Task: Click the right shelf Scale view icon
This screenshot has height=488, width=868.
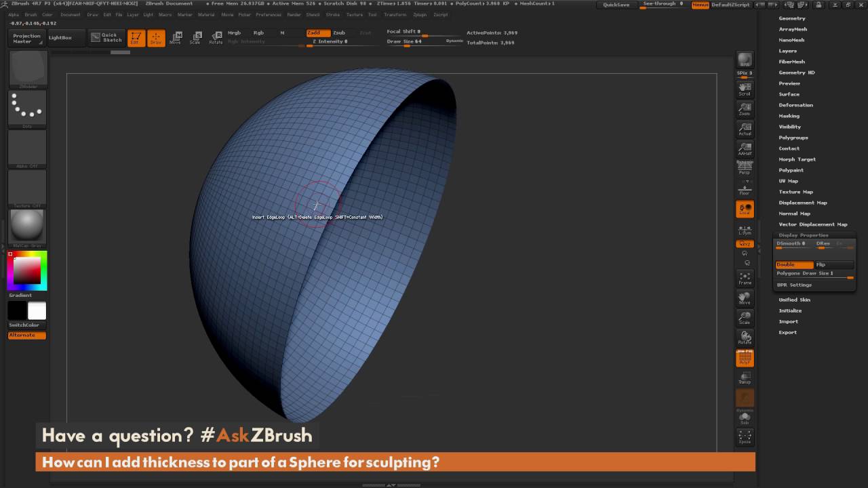Action: coord(745,318)
